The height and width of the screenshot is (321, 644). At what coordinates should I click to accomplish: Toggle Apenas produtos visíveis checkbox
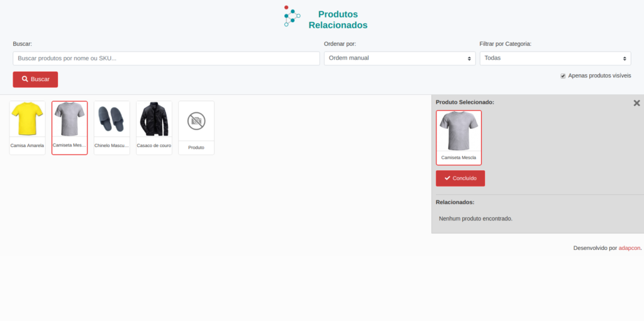click(563, 76)
